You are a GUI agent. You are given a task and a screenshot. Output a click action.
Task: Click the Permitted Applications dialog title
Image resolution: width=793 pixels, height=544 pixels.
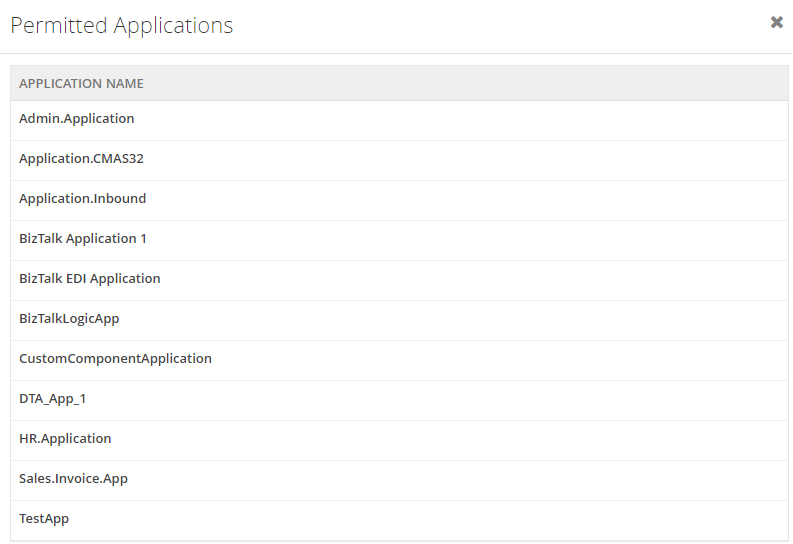[x=121, y=25]
